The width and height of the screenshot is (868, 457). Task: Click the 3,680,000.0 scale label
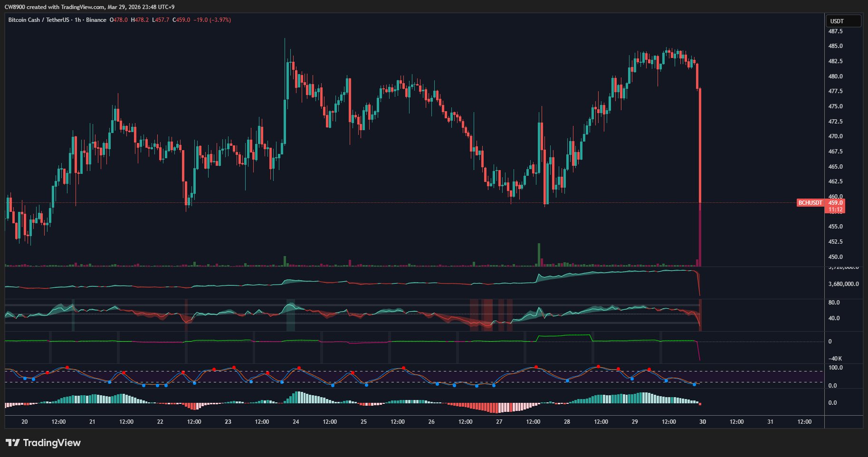(x=843, y=284)
